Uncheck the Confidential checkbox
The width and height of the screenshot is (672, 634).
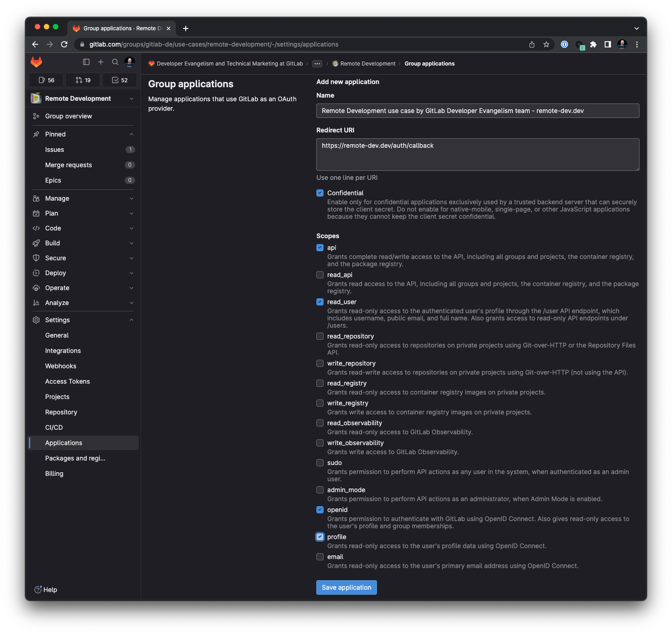pos(320,193)
